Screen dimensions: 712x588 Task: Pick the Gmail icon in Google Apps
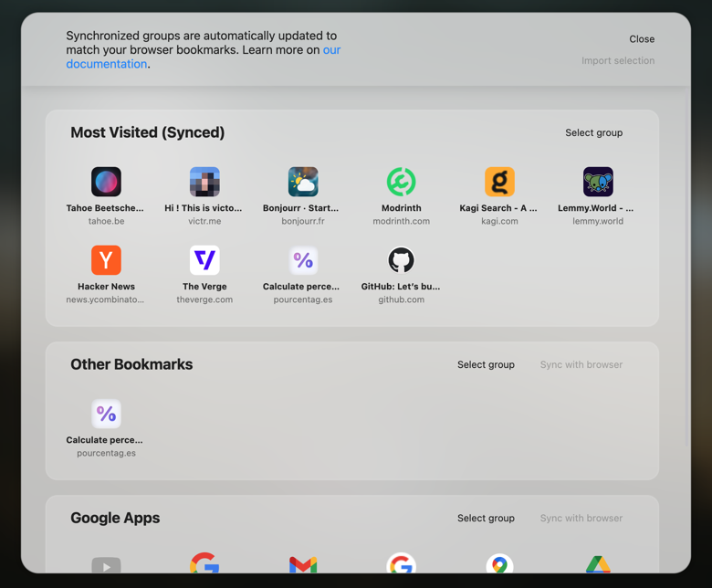pyautogui.click(x=303, y=564)
